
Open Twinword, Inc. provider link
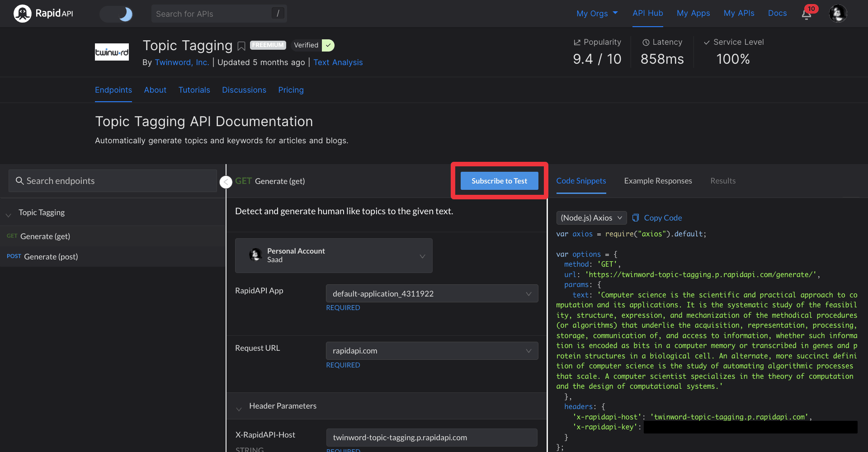[x=182, y=62]
